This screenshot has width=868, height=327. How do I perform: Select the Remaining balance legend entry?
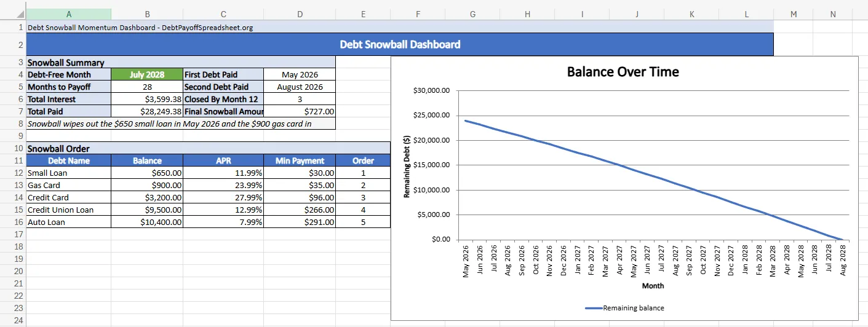[x=624, y=308]
